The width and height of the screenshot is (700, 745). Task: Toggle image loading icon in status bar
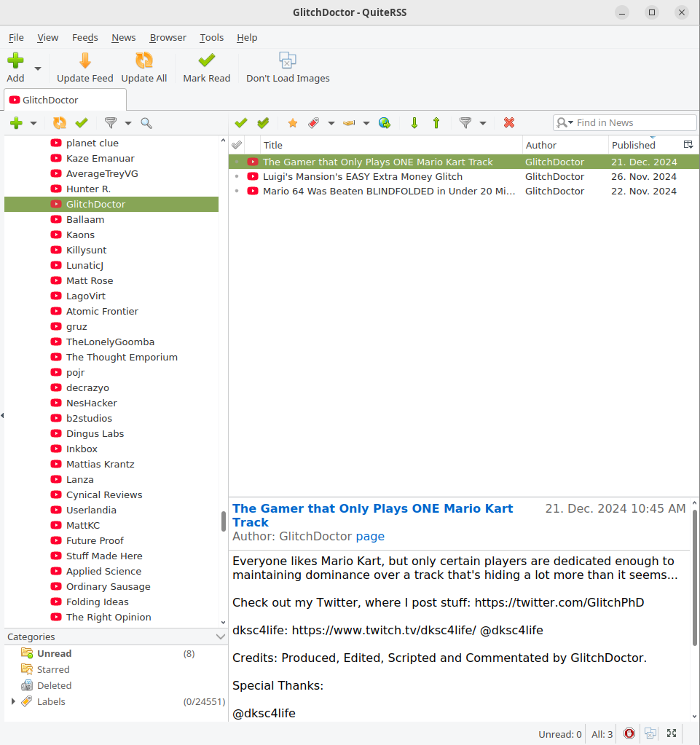650,733
